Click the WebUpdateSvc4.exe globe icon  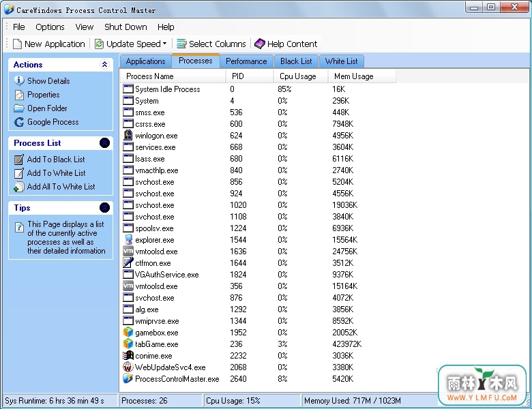[128, 367]
